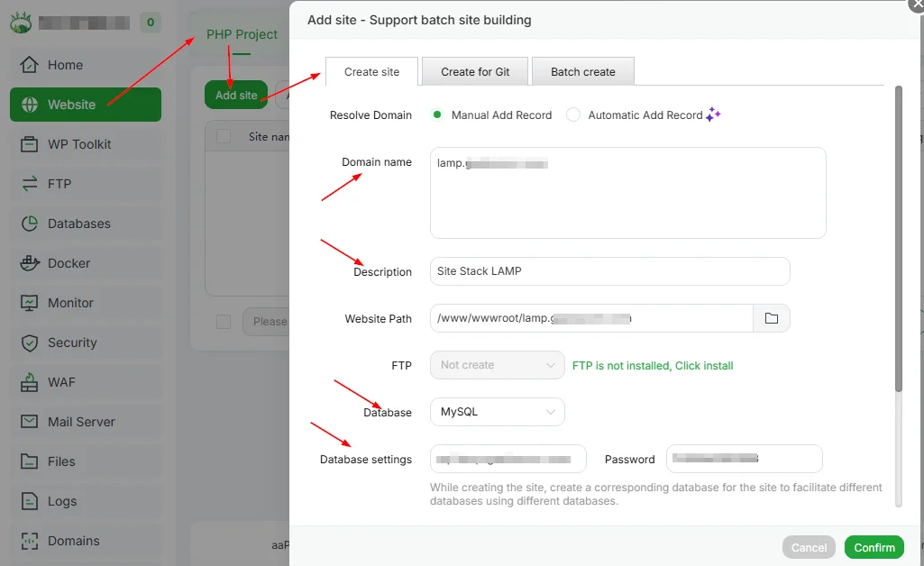This screenshot has width=924, height=566.
Task: Switch to Create for Git tab
Action: (475, 72)
